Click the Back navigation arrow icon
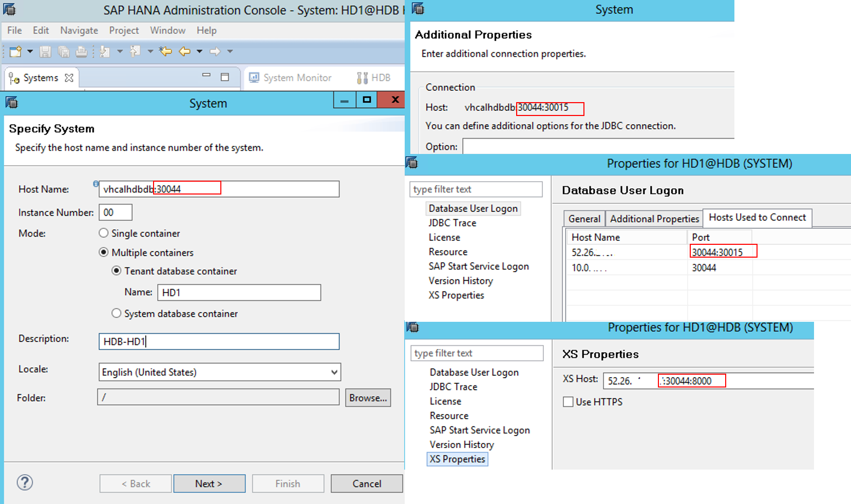851x504 pixels. (x=184, y=51)
